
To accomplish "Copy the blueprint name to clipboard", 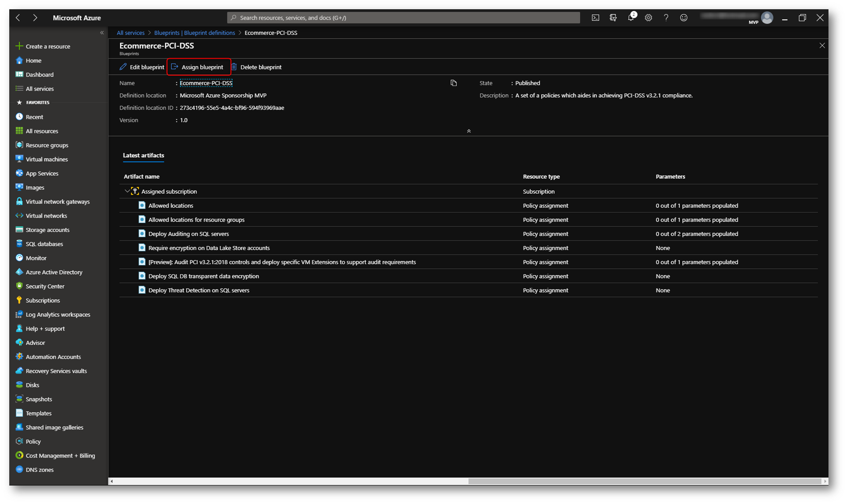I will click(454, 83).
